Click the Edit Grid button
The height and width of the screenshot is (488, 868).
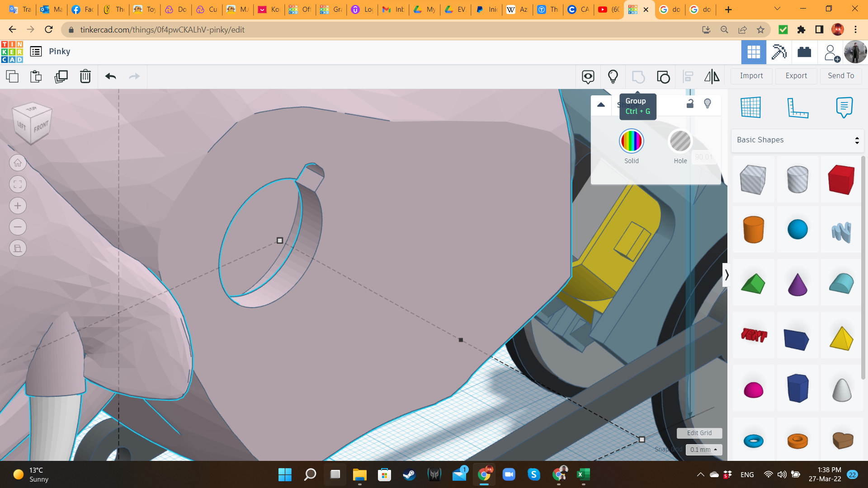pos(699,433)
